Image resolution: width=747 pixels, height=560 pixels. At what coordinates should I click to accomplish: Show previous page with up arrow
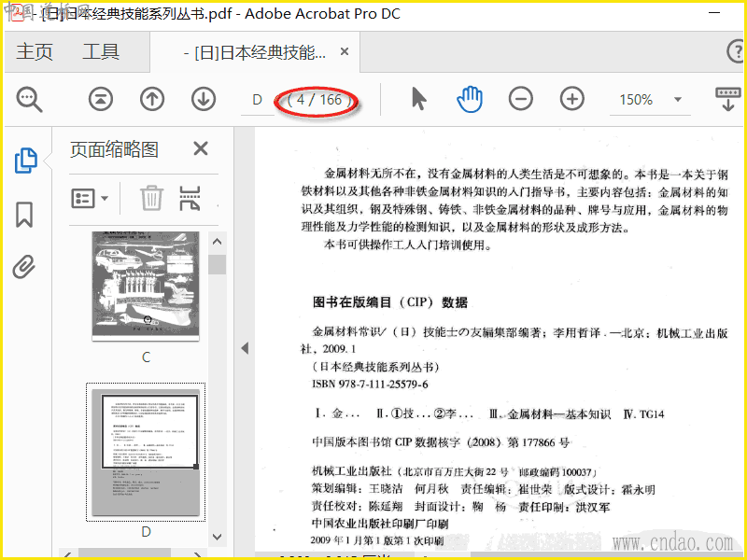point(152,99)
